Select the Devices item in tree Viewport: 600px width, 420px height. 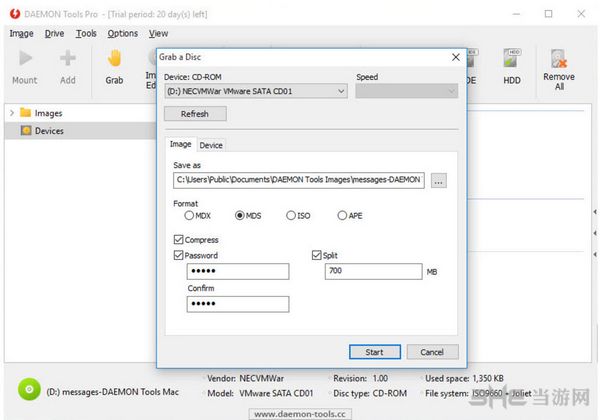pyautogui.click(x=49, y=131)
